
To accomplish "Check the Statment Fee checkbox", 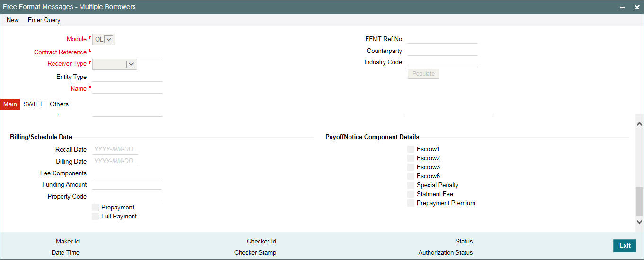I will 411,194.
